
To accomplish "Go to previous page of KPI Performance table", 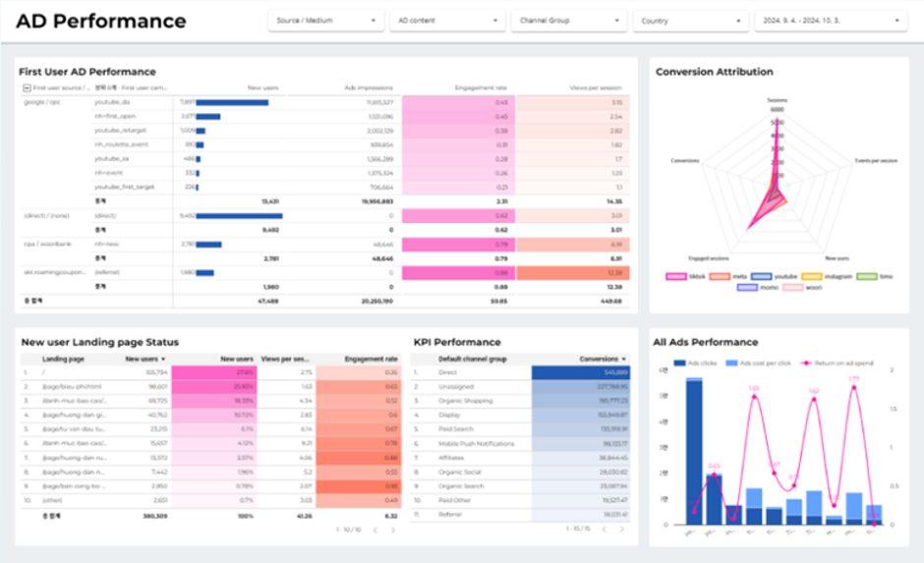I will click(604, 529).
